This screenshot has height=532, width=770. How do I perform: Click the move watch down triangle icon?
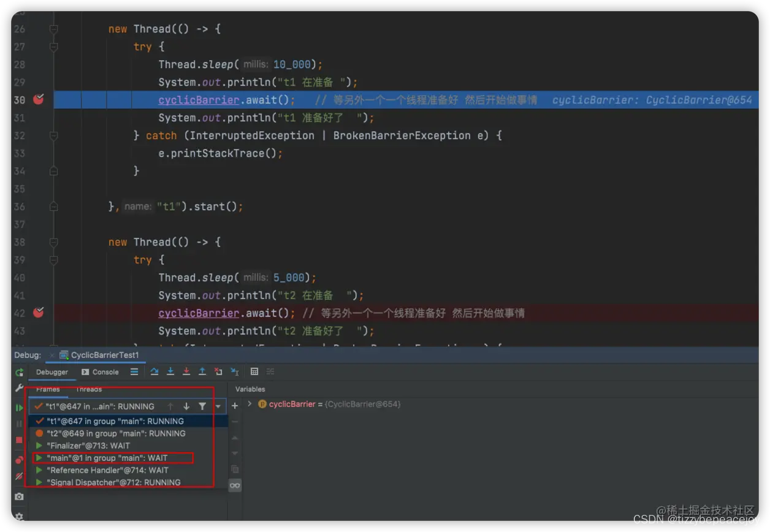tap(235, 454)
